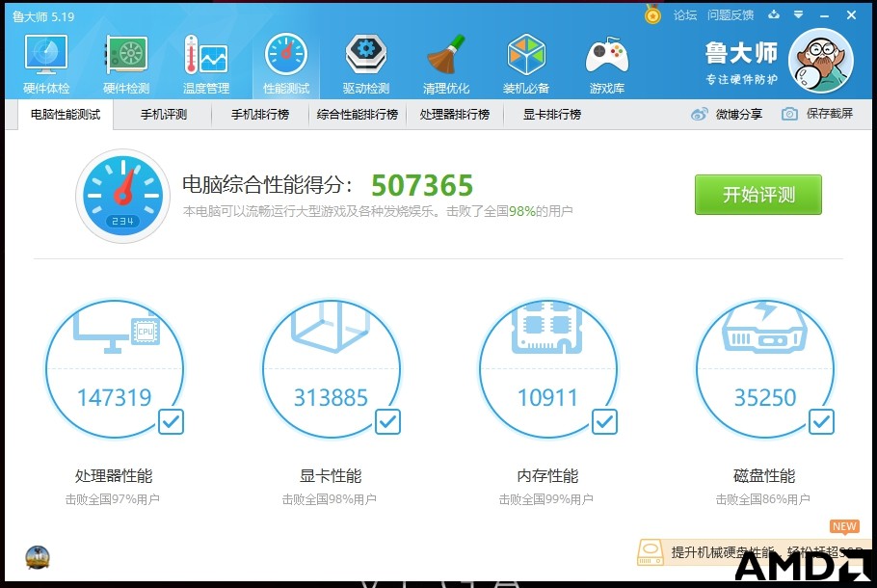Select the 电脑性能测试 tab
The image size is (877, 588).
[66, 115]
